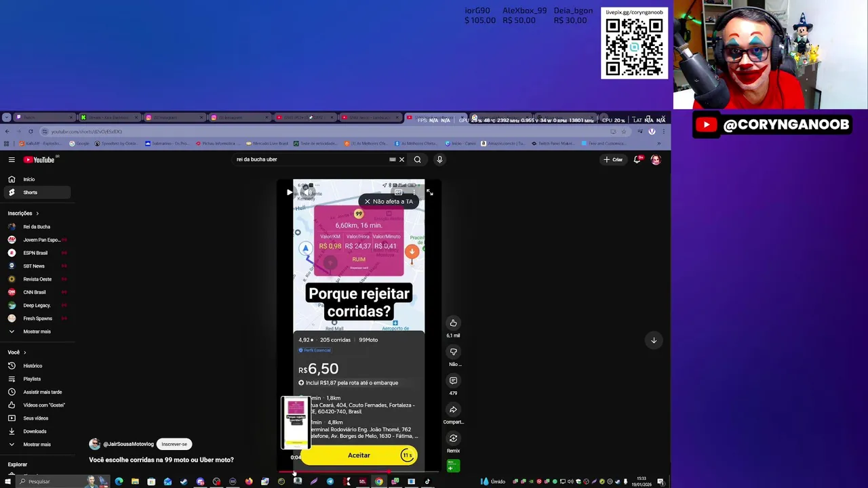The height and width of the screenshot is (488, 868).
Task: Expand the Você section
Action: tap(17, 352)
